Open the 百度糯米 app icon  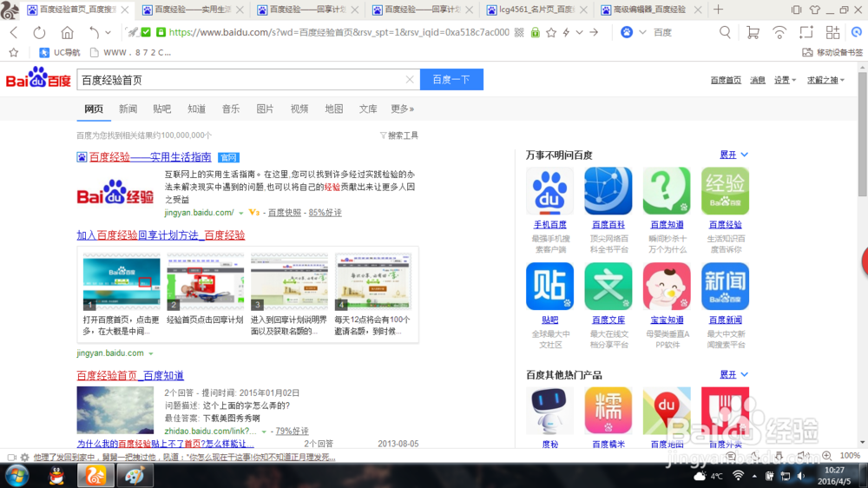pos(608,411)
